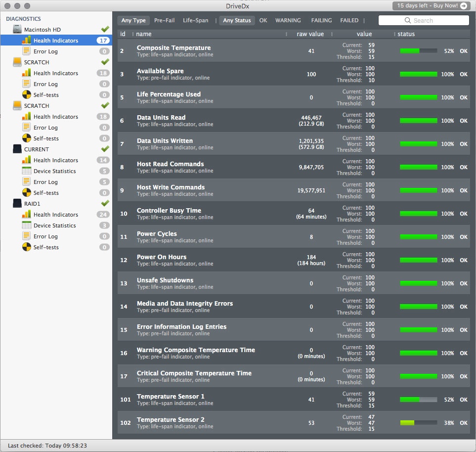The image size is (476, 452).
Task: Open Device Statistics icon under CURRENT
Action: point(26,171)
